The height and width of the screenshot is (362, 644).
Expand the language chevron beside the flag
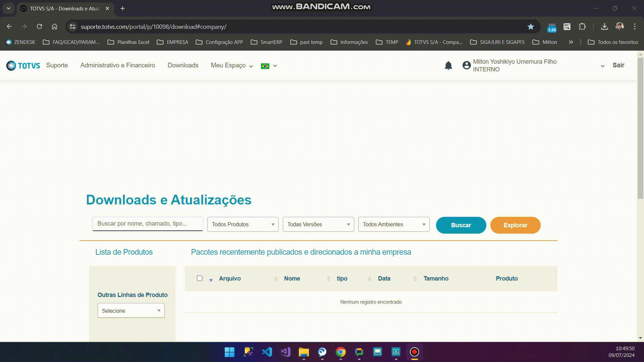tap(275, 66)
